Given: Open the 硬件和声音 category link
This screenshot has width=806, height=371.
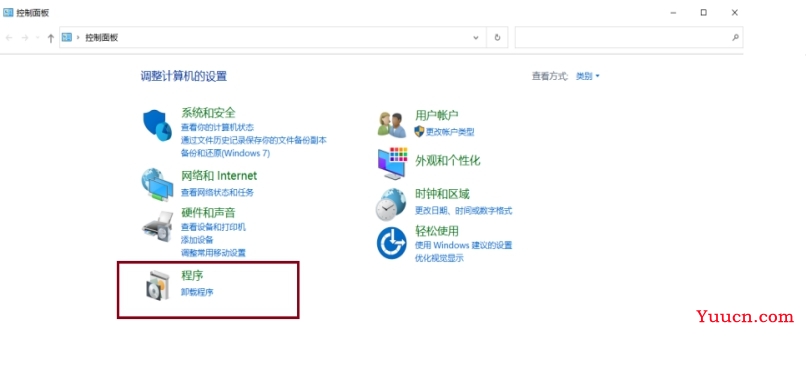Looking at the screenshot, I should point(208,213).
